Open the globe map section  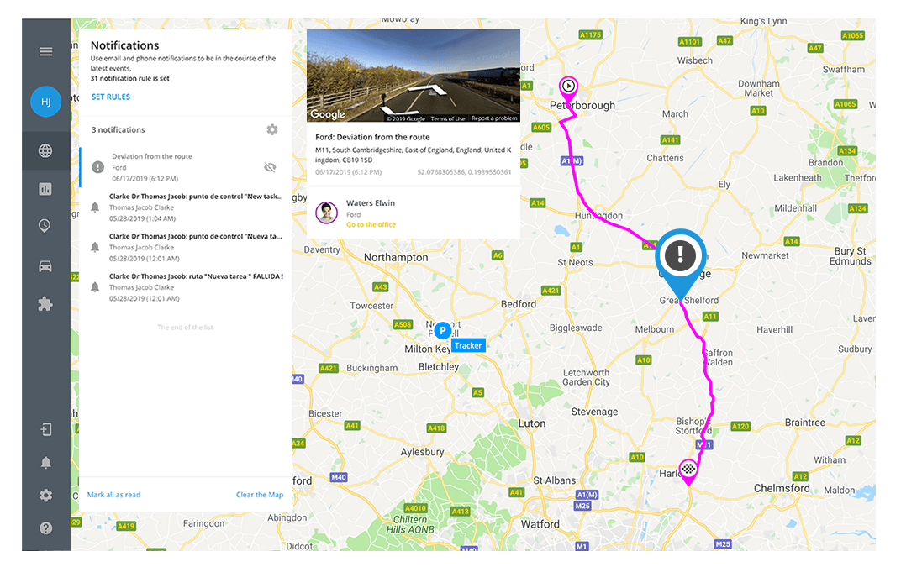(x=45, y=151)
